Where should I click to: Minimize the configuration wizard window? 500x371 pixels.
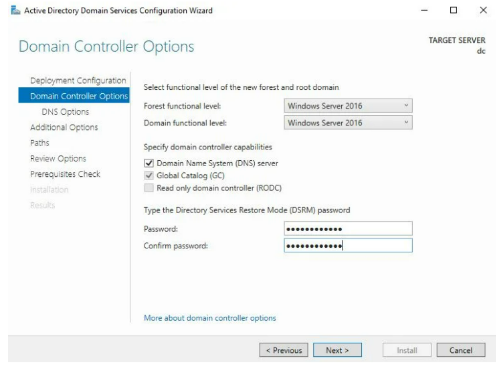point(424,10)
